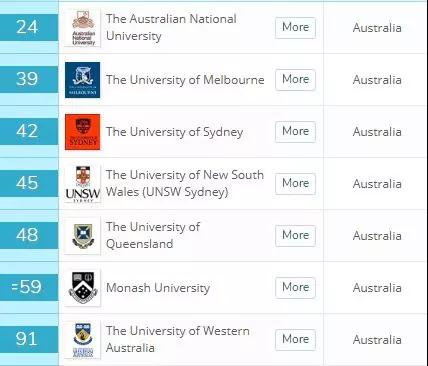The width and height of the screenshot is (428, 366).
Task: Select the rank 24 cell
Action: (x=29, y=27)
